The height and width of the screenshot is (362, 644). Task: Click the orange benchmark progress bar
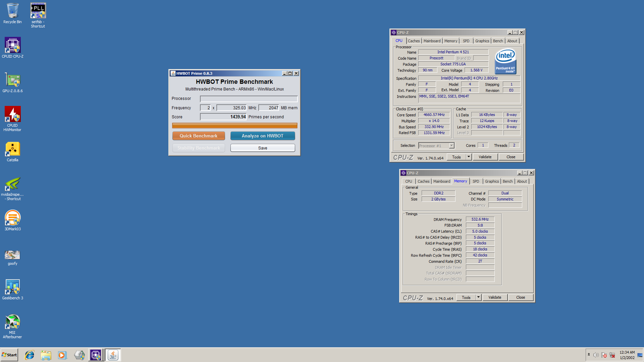pos(234,125)
